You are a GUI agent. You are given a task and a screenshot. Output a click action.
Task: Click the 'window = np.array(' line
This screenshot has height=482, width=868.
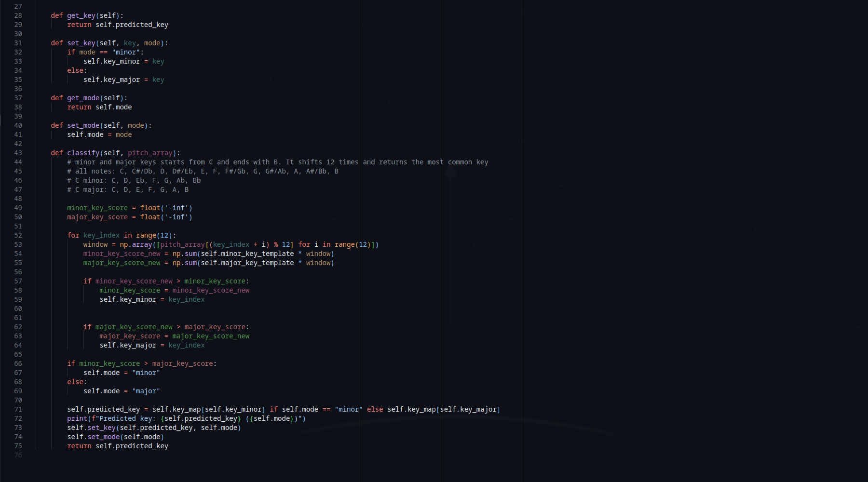point(231,244)
